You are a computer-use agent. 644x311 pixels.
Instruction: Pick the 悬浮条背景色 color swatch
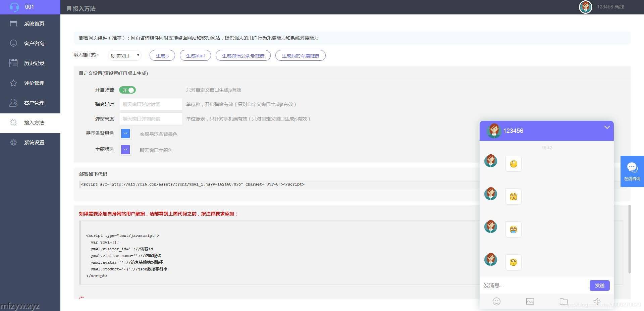pyautogui.click(x=125, y=134)
